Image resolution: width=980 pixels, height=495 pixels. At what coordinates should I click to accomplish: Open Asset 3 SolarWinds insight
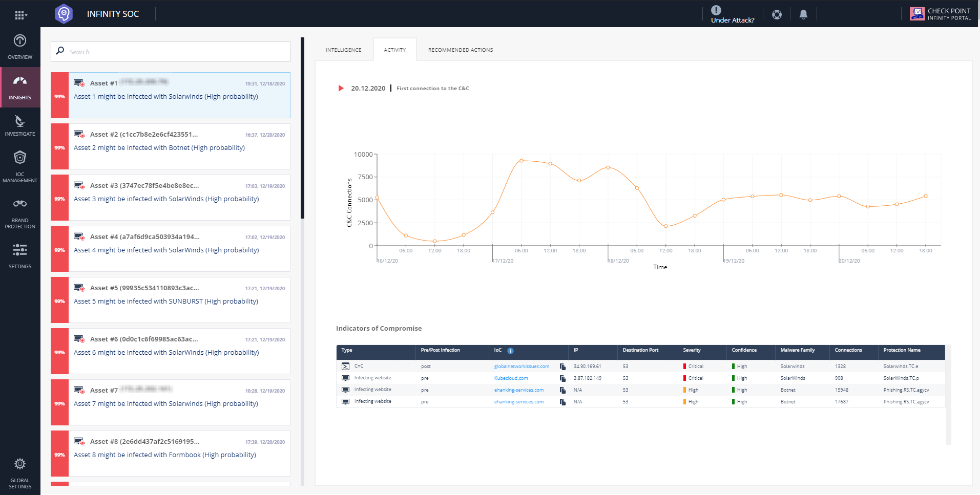coord(171,198)
